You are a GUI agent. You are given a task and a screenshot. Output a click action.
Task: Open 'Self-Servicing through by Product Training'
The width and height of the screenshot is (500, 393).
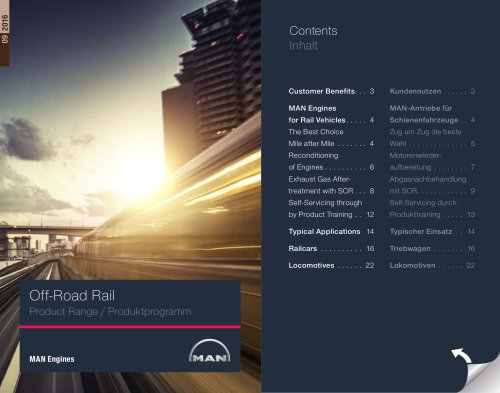coord(331,209)
